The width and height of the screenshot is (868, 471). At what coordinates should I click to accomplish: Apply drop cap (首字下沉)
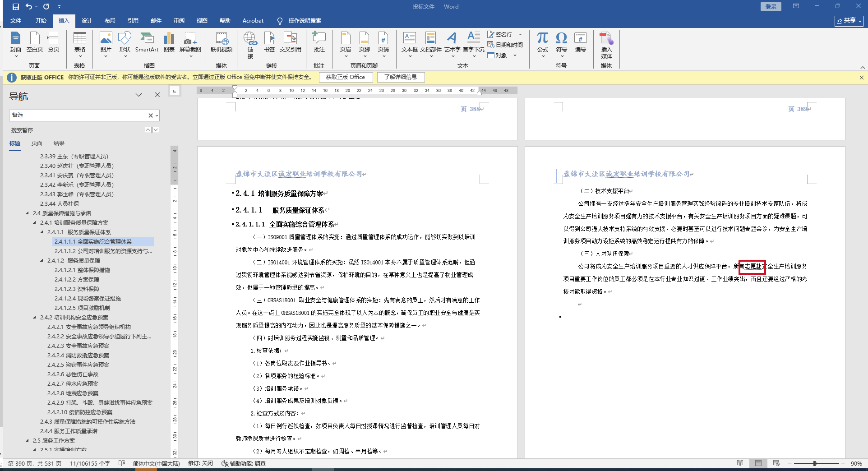coord(474,44)
